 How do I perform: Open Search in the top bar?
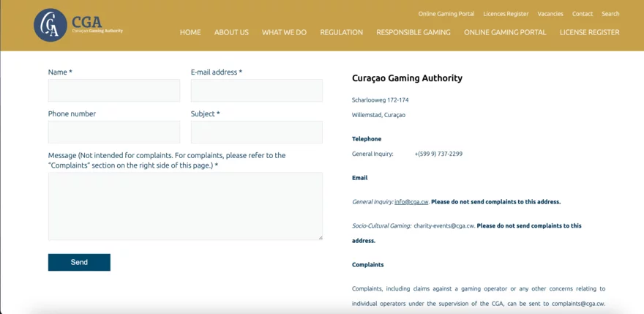(610, 14)
